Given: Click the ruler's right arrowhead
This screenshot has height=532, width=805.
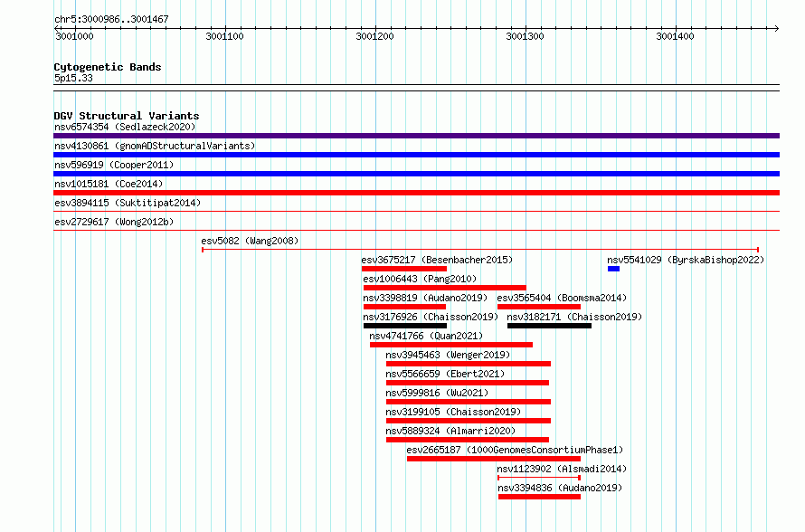Looking at the screenshot, I should click(x=777, y=28).
